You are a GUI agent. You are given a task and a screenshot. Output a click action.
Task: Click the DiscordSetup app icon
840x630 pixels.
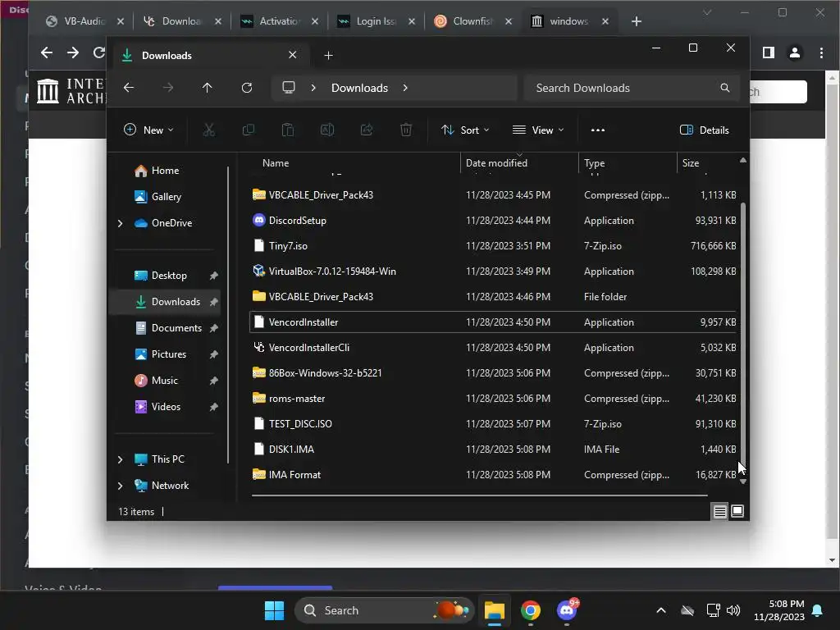(x=258, y=220)
